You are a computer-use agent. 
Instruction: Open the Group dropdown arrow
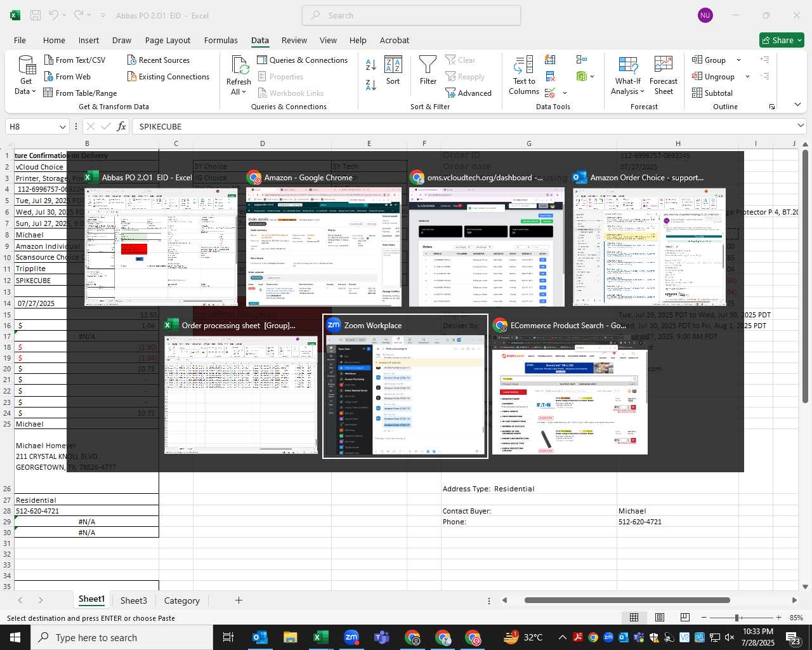[x=738, y=60]
